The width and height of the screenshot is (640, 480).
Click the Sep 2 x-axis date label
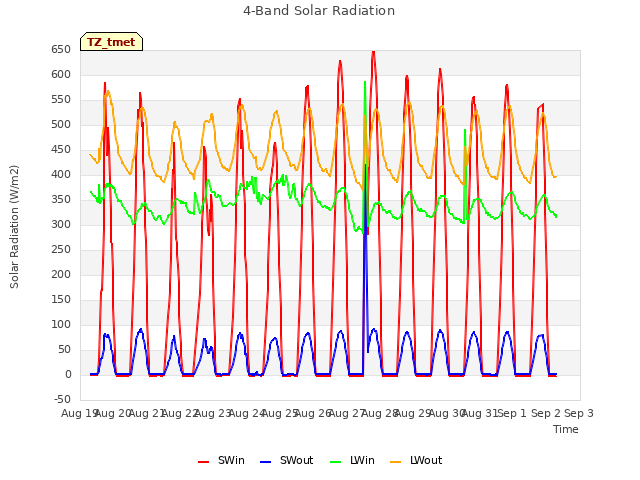[545, 413]
